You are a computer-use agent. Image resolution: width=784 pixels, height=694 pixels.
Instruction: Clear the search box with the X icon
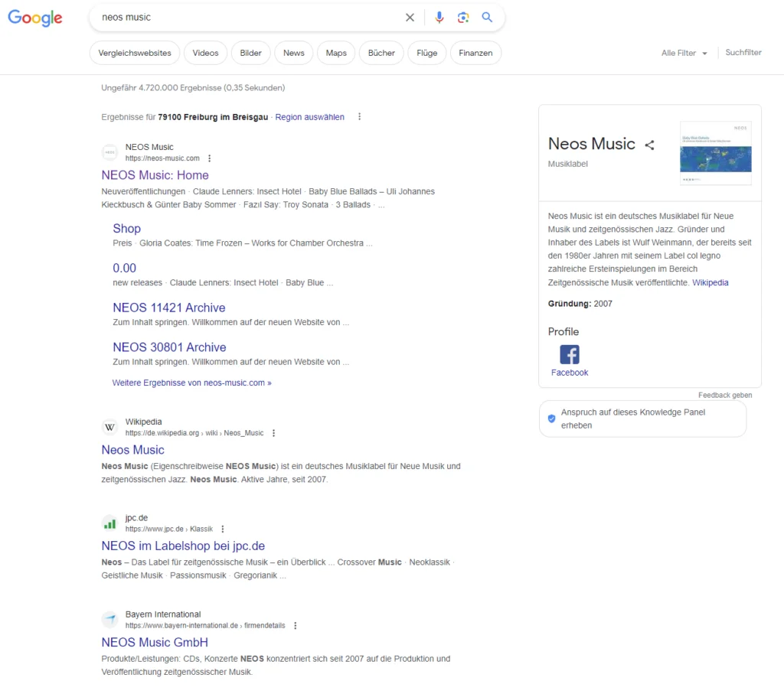[x=410, y=18]
